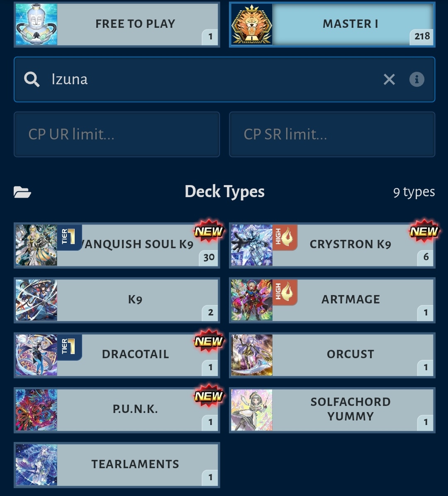The width and height of the screenshot is (448, 496).
Task: Click the magnifying glass search icon
Action: pyautogui.click(x=32, y=79)
